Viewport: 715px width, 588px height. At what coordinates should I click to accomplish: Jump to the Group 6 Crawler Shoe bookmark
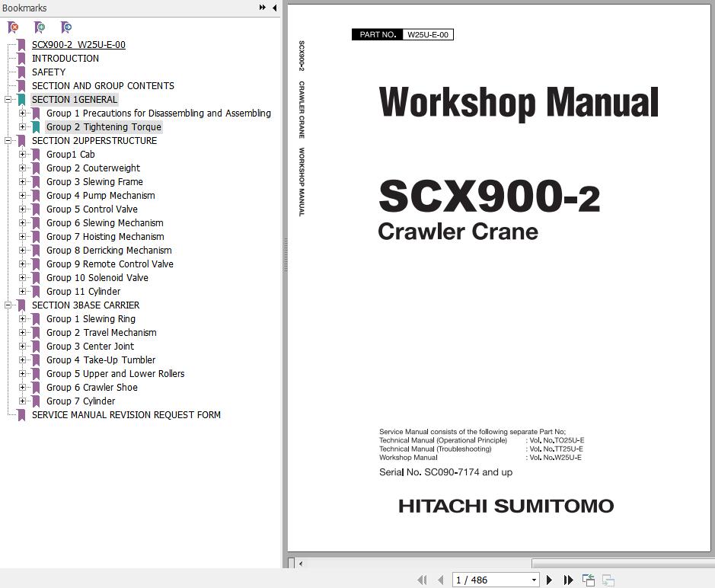[x=92, y=387]
